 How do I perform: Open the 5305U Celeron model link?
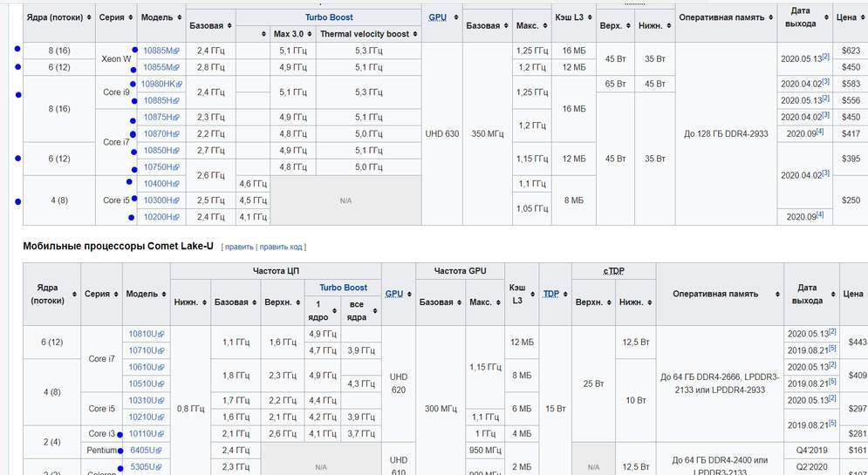pos(142,467)
